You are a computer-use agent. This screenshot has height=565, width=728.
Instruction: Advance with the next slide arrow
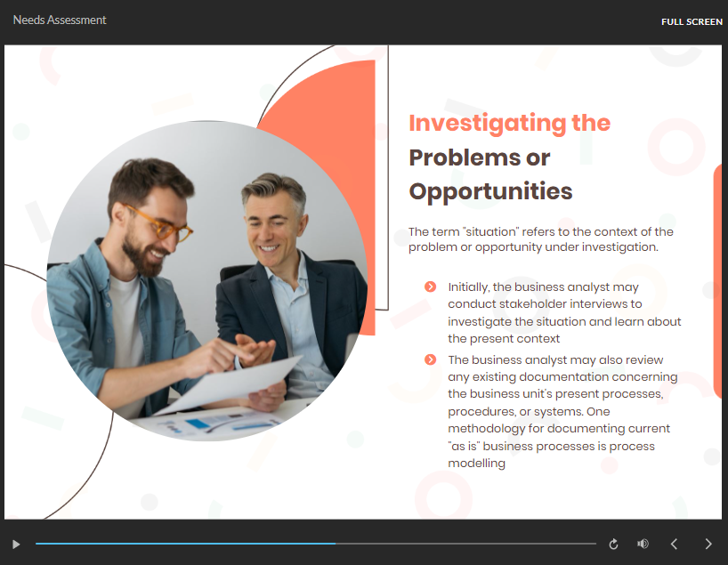click(708, 544)
